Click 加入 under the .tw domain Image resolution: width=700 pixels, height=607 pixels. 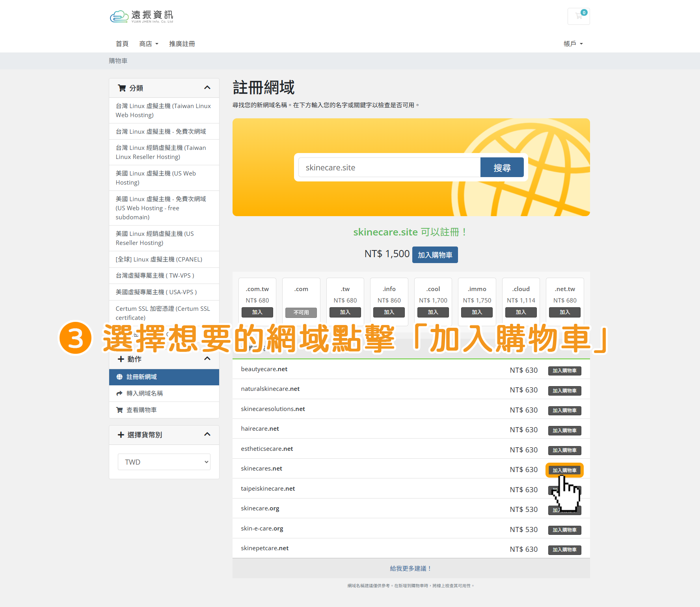(x=345, y=312)
